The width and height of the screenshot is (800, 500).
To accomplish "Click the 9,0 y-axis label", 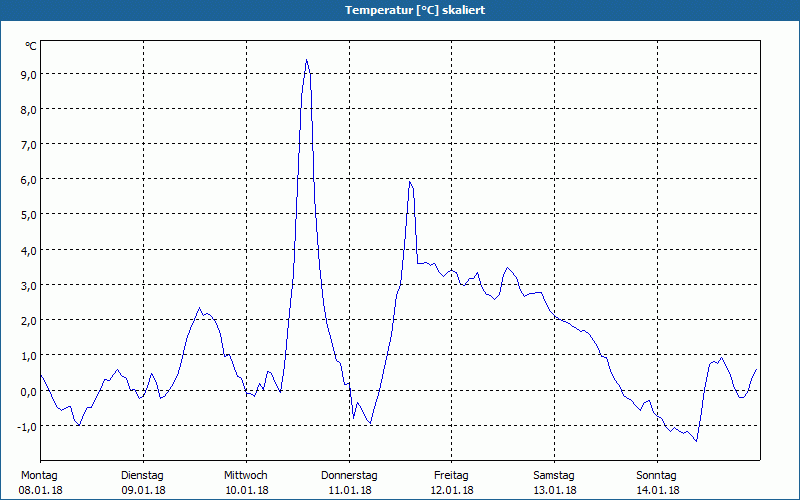I will (x=28, y=75).
